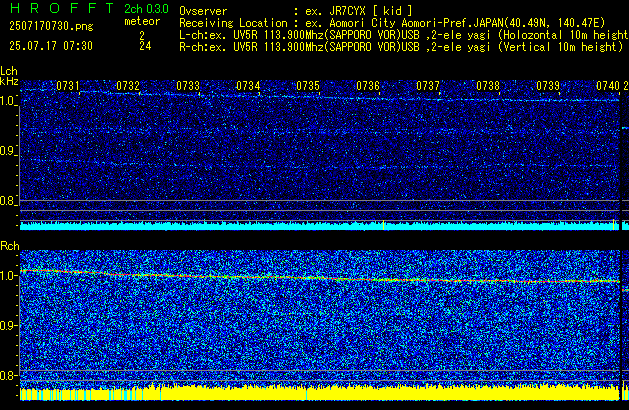The height and width of the screenshot is (410, 629).
Task: Click the Rch 0.9 kHz axis label
Action: pos(8,325)
